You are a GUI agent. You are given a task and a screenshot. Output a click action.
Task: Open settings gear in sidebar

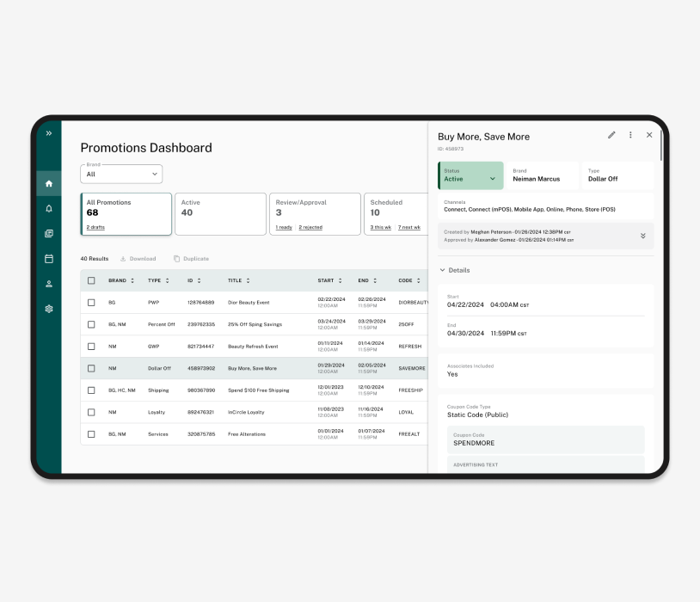(x=49, y=308)
